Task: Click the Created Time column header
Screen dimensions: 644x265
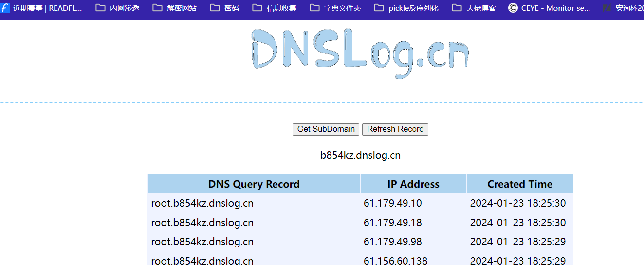Action: click(520, 184)
